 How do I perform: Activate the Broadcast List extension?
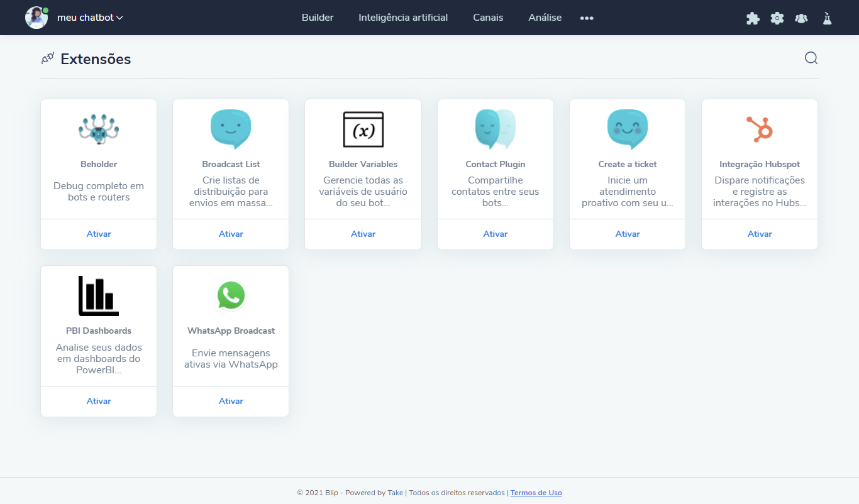[x=231, y=234]
